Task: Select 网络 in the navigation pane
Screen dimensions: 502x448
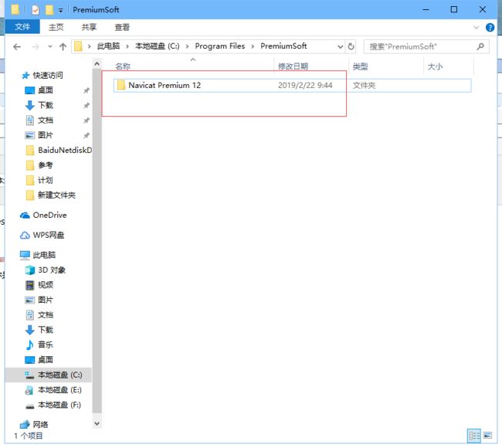Action: (x=40, y=425)
